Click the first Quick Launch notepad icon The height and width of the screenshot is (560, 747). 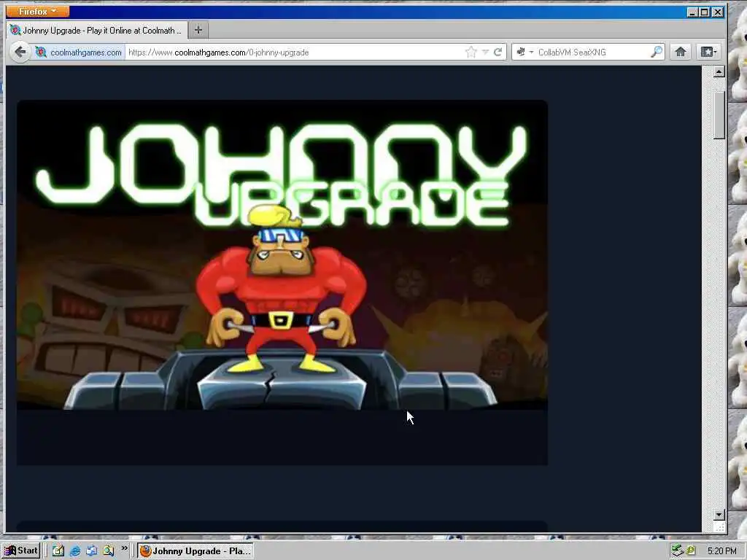click(x=58, y=551)
